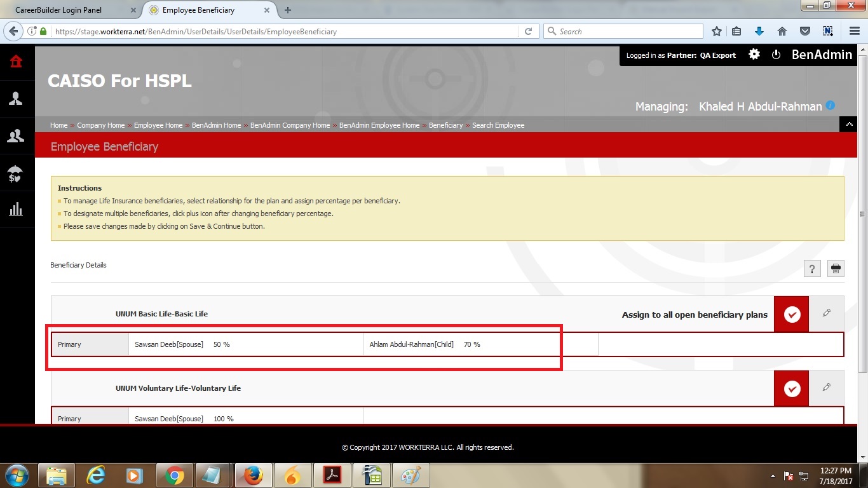
Task: Open the Pocket icon in toolbar
Action: [x=804, y=31]
